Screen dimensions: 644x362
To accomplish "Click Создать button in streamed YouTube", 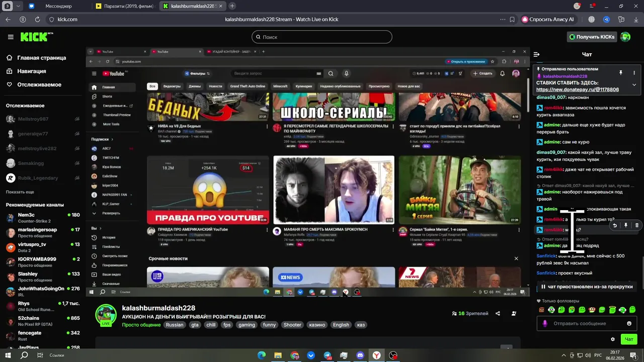I will click(x=482, y=73).
